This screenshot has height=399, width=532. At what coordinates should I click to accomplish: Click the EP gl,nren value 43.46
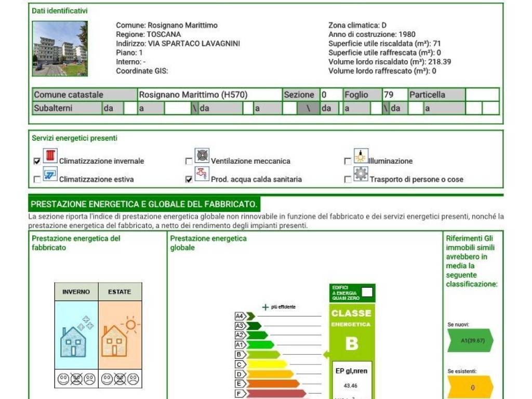pos(351,386)
